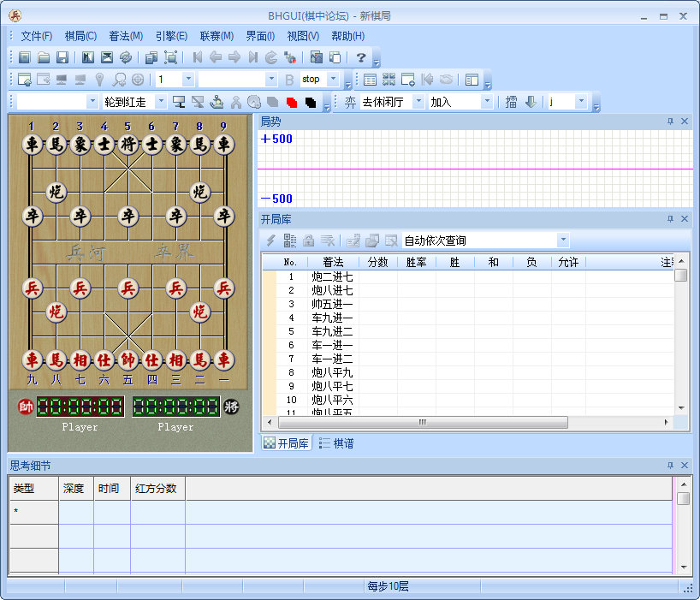Sort by the 分数 column header

click(x=377, y=262)
